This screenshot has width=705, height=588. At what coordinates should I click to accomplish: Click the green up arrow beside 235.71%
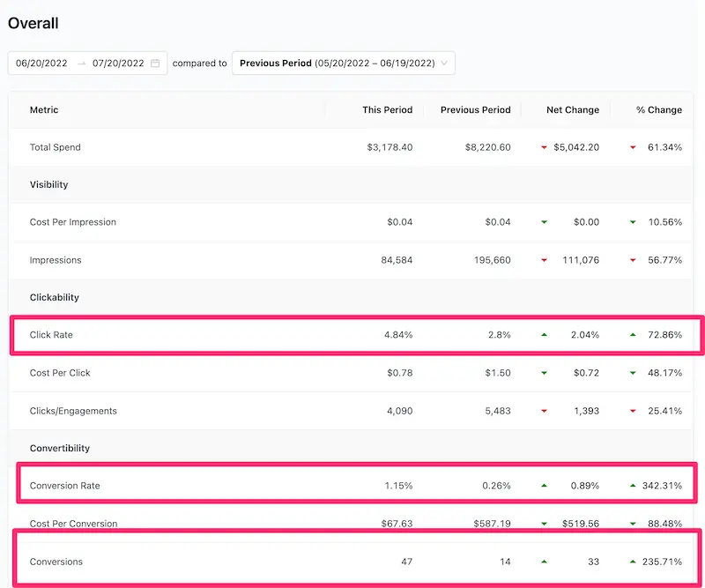point(633,562)
